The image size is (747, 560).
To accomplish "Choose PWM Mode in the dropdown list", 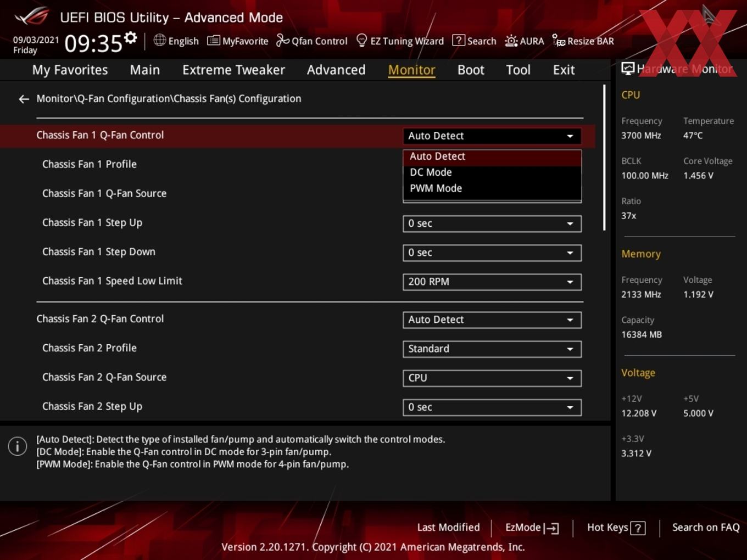I will tap(492, 188).
